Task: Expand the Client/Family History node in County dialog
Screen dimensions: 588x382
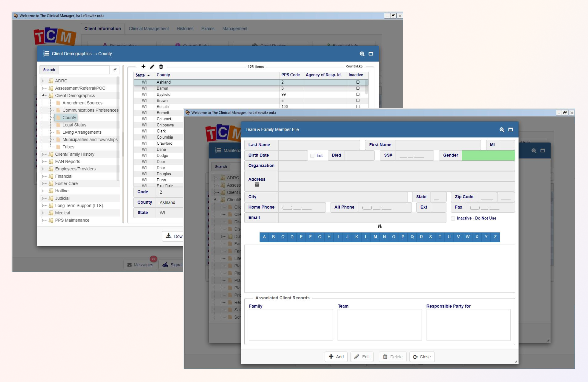Action: tap(43, 154)
